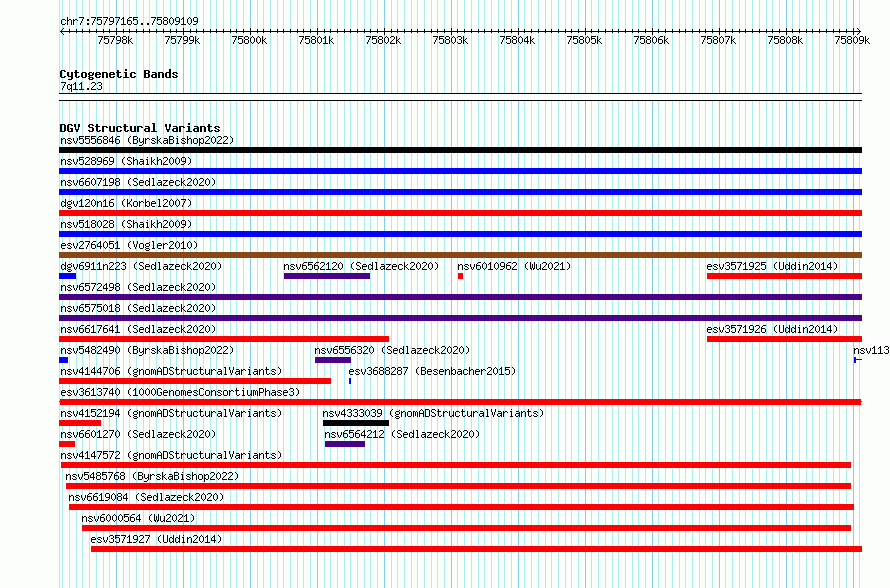Click the blue nsv6607198 variant bar

460,192
